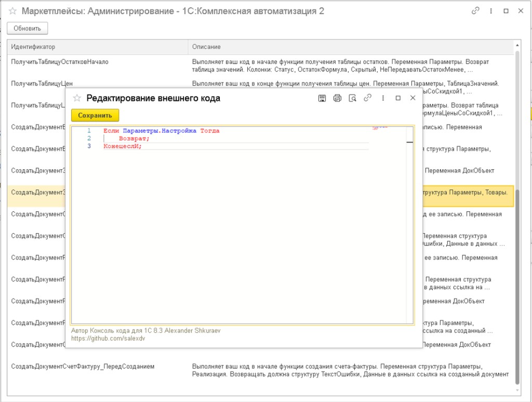Image resolution: width=532 pixels, height=402 pixels.
Task: Click code editor minimap at top right
Action: 380,128
